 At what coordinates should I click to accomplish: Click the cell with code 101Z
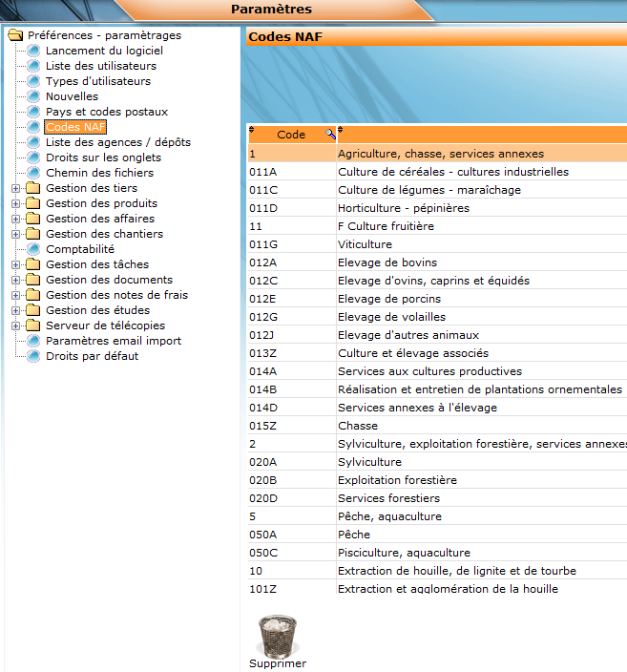pos(292,589)
